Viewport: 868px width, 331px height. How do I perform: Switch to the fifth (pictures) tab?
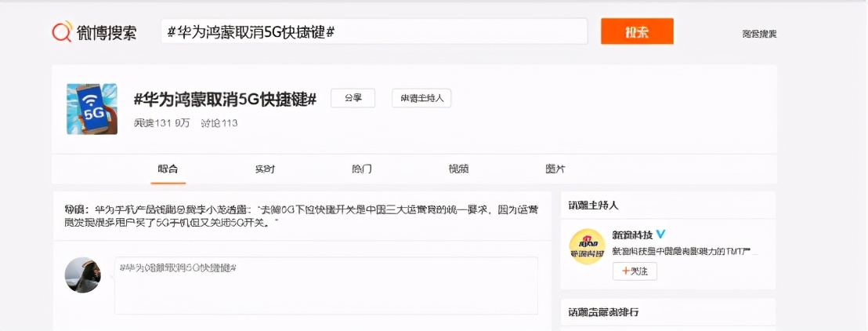click(555, 169)
